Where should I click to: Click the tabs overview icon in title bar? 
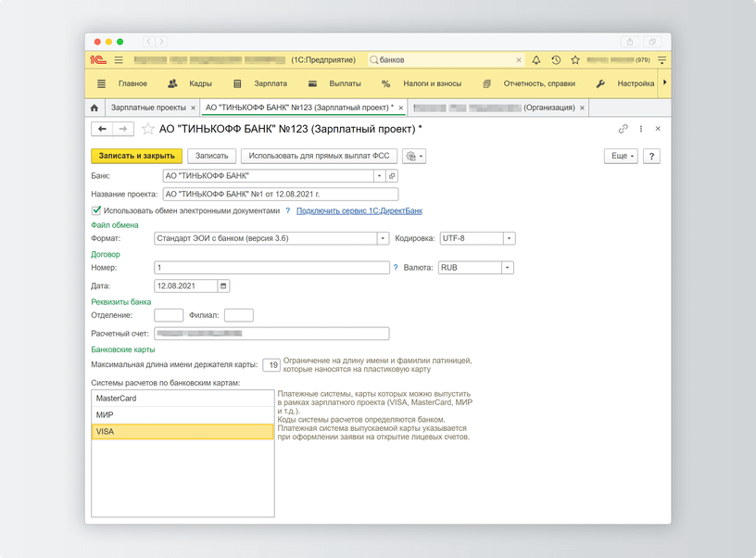coord(652,42)
